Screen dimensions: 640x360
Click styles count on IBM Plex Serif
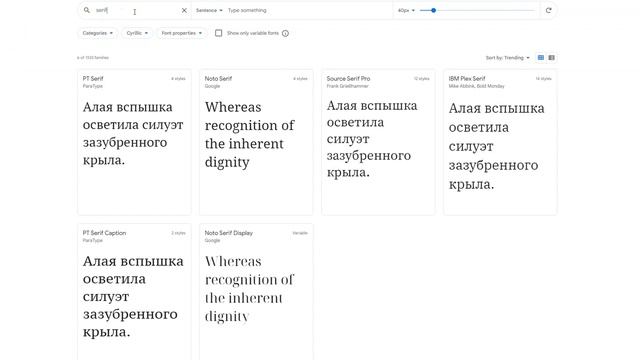(543, 79)
